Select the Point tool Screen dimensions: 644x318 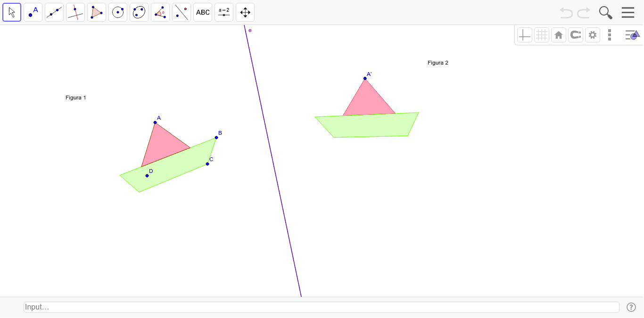(33, 12)
